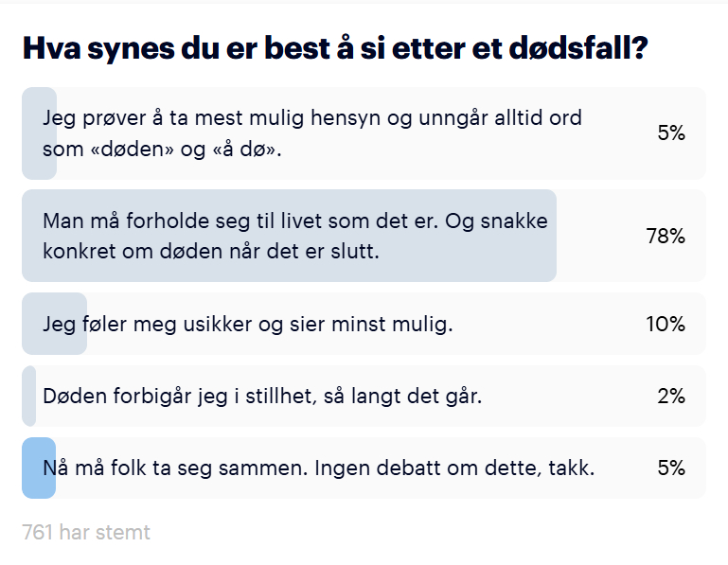
Task: Pick 'Jeg føler meg usikker og sier minst mulig'
Action: [x=248, y=325]
